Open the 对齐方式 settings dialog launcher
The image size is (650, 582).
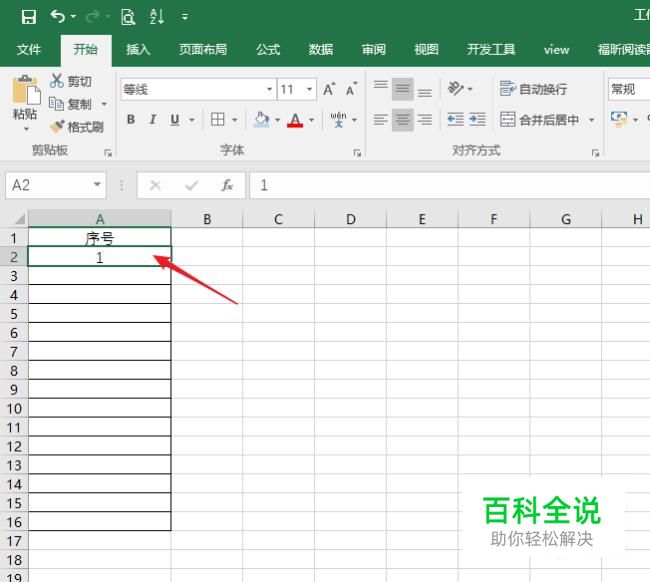tap(596, 153)
